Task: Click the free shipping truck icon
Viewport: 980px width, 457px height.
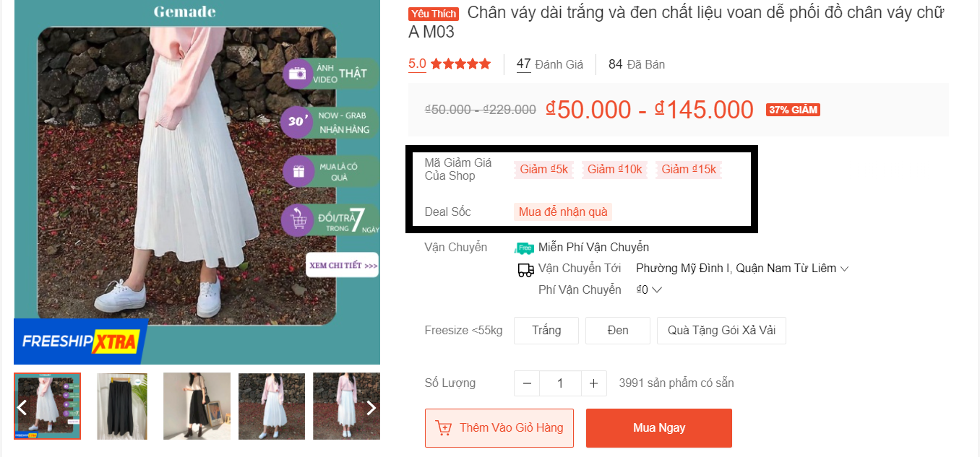Action: (524, 248)
